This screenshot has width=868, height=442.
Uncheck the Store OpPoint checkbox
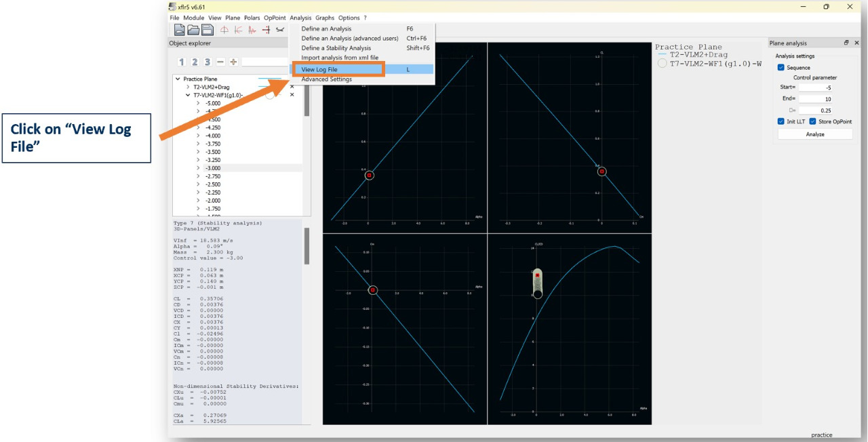[x=813, y=121]
